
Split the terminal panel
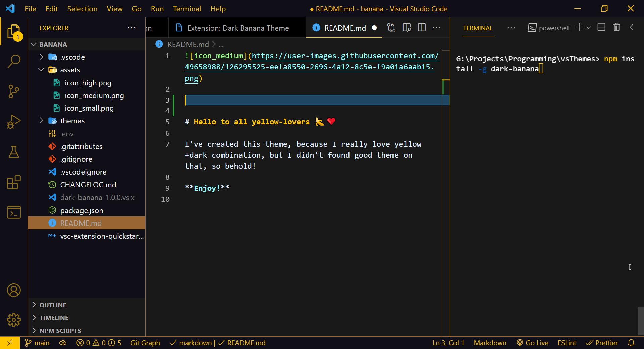[x=601, y=27]
